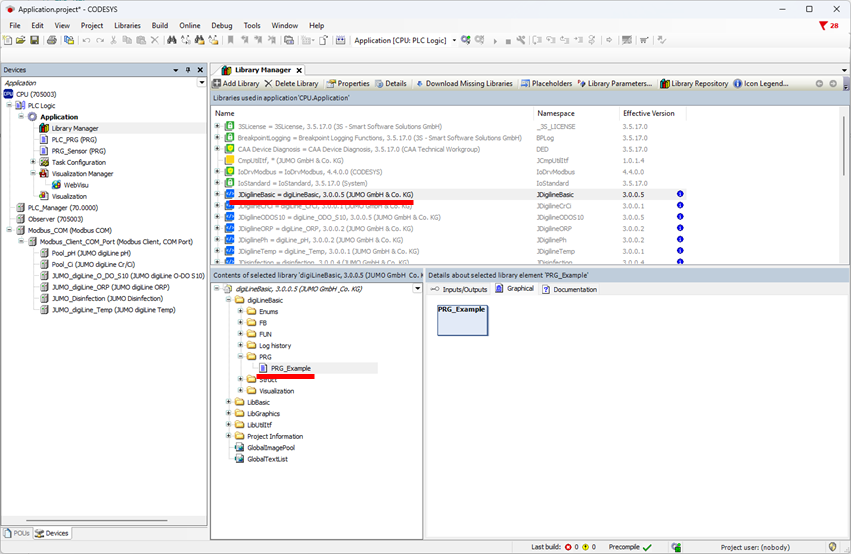Open Placeholders dialog
Viewport: 851px width, 554px height.
547,84
